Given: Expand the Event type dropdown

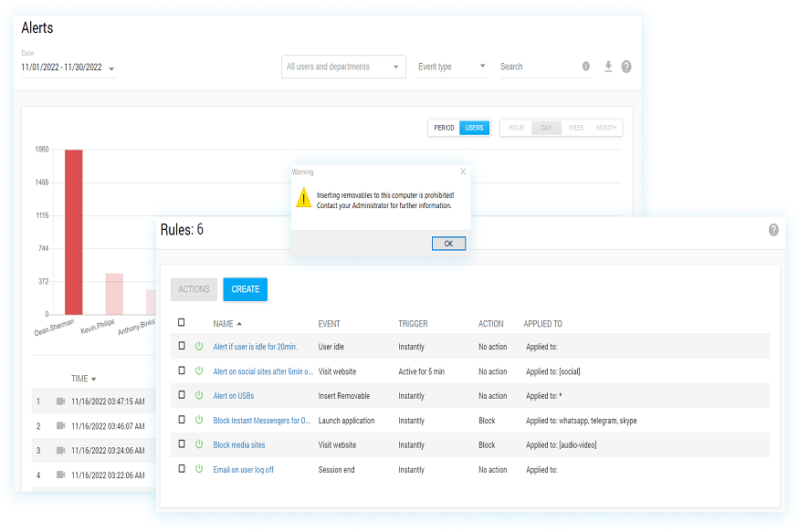Looking at the screenshot, I should click(453, 67).
